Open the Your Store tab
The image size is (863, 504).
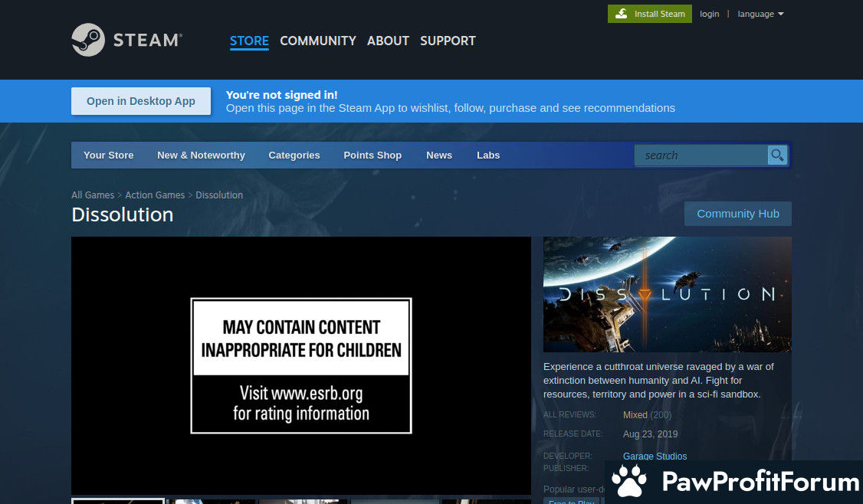point(108,155)
